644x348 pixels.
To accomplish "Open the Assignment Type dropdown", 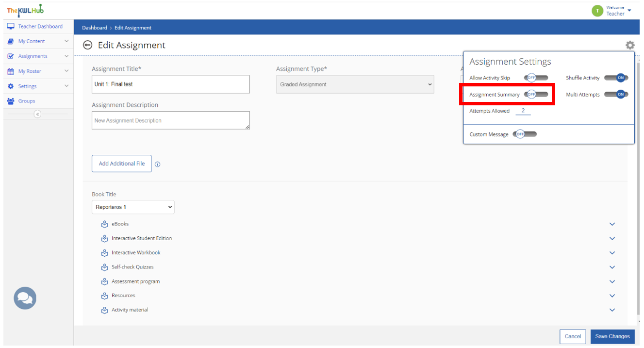I will click(355, 84).
